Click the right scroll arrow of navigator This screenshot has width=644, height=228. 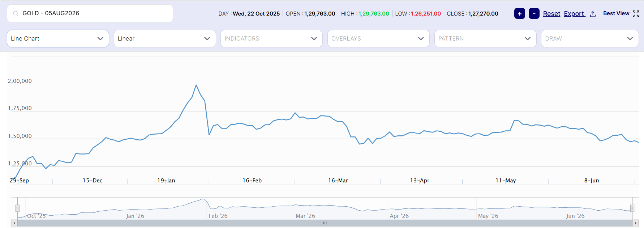coord(636,223)
